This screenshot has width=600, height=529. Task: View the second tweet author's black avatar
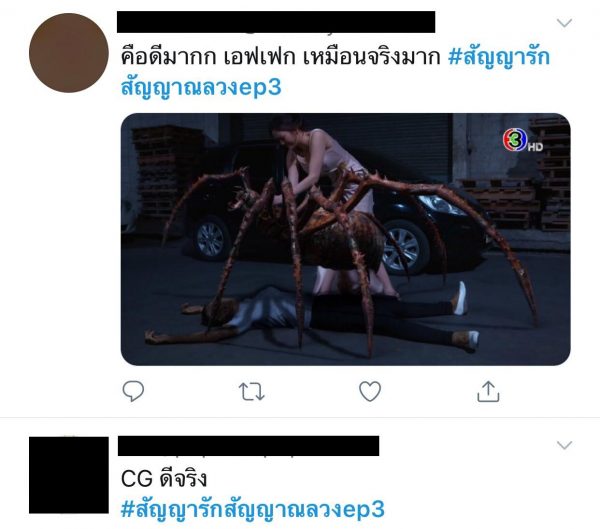click(69, 475)
